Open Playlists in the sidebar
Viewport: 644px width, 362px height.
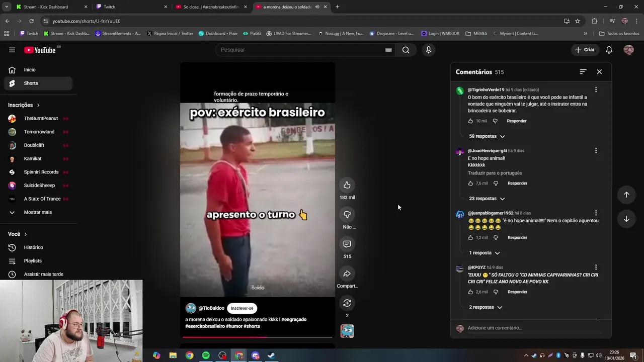click(38, 261)
